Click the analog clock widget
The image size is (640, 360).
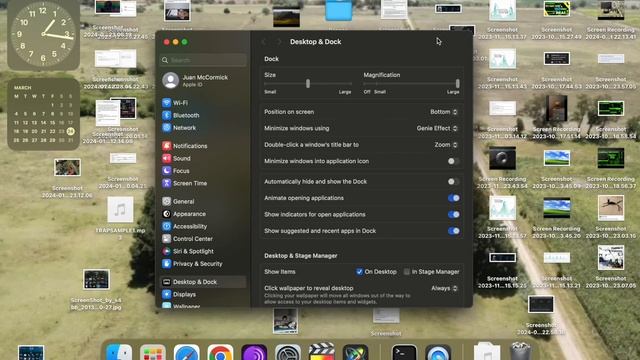(x=43, y=35)
